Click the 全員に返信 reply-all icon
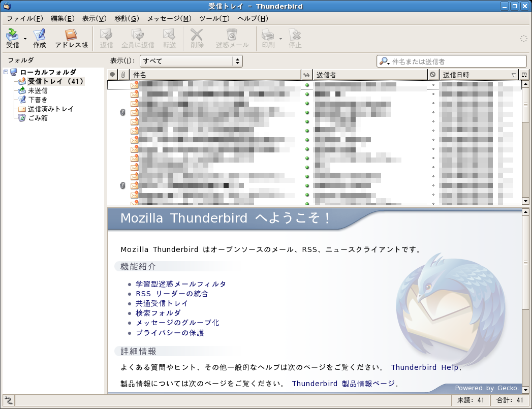 [138, 38]
